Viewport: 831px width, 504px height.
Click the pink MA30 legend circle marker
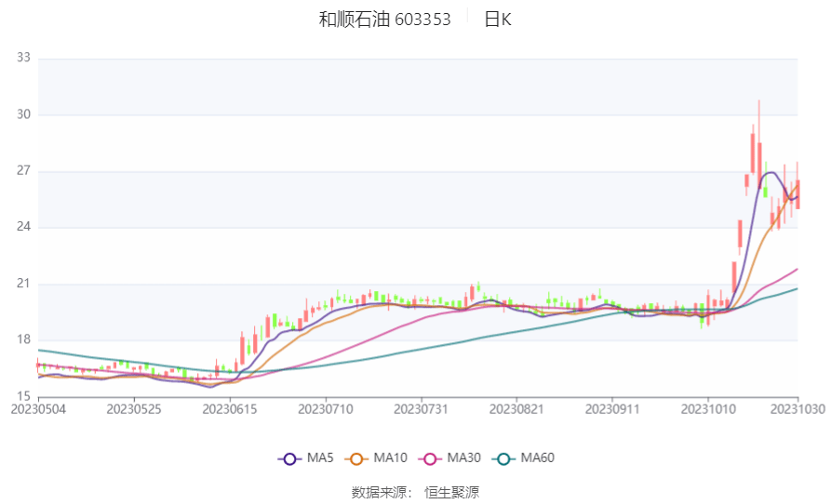pos(430,458)
